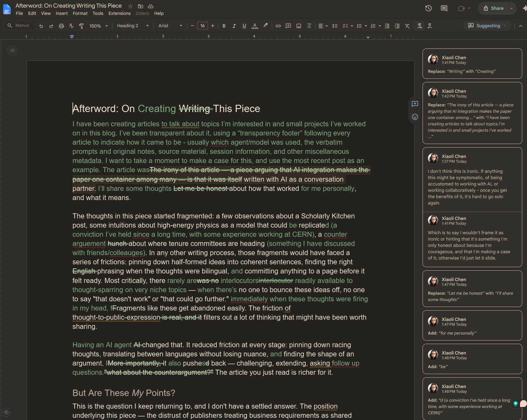Image resolution: width=527 pixels, height=420 pixels.
Task: Open the highlight color picker
Action: [266, 26]
